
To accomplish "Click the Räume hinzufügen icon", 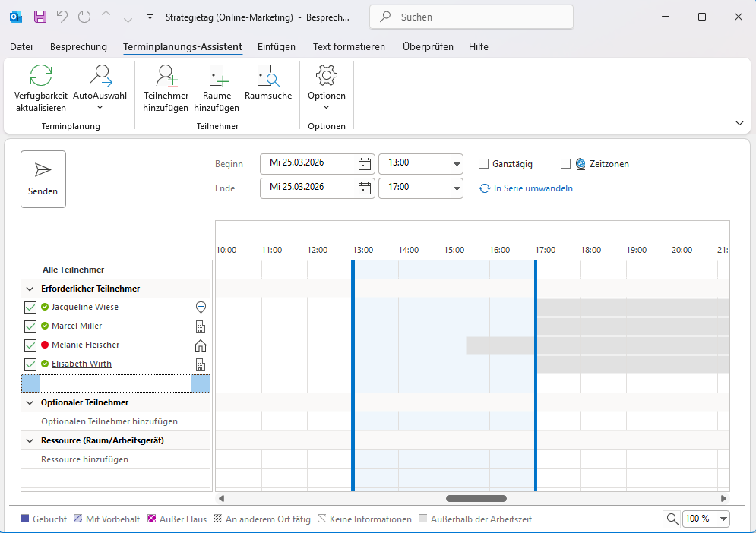I will click(x=217, y=76).
